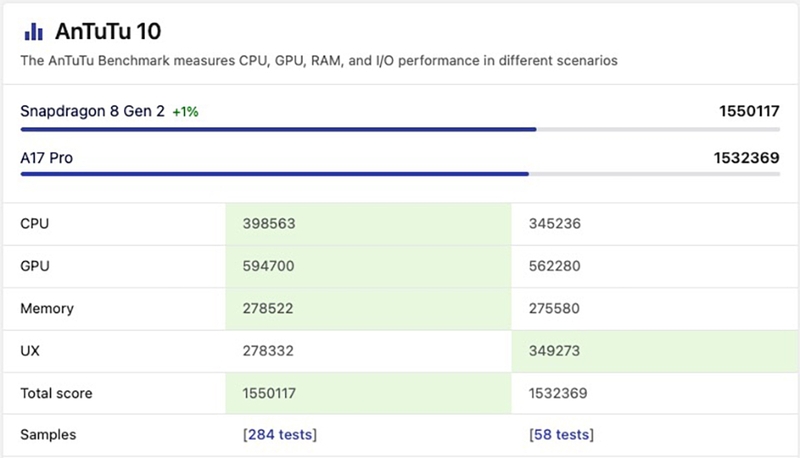Click the Total score row label

57,394
